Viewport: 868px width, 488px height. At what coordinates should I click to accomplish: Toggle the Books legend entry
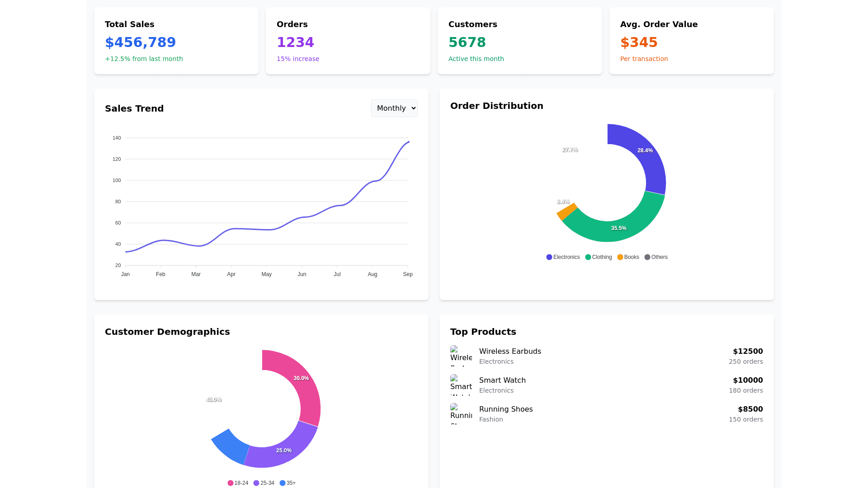(x=628, y=257)
